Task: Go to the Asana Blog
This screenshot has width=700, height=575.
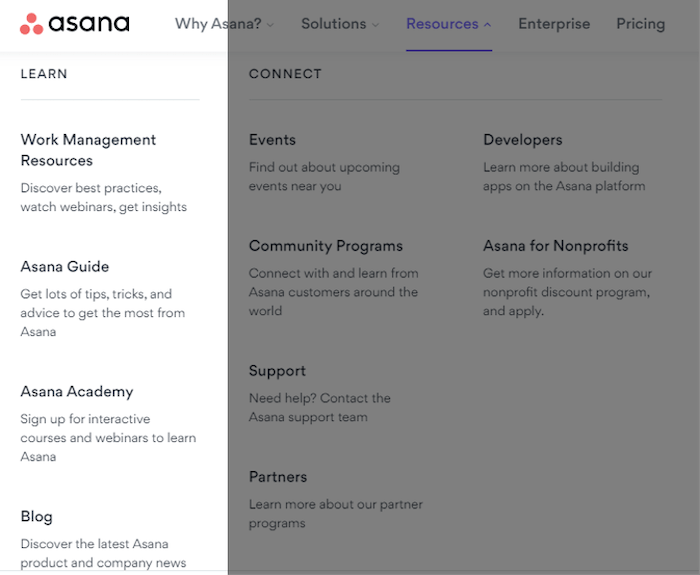Action: 37,517
